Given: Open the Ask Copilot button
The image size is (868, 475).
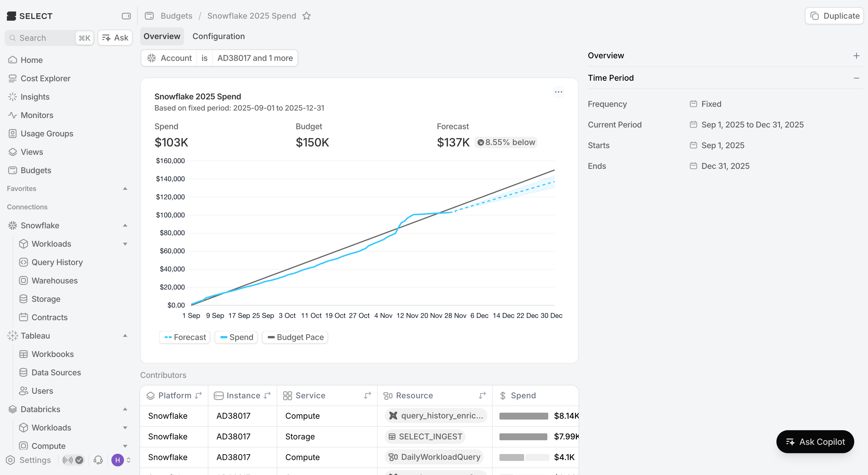Looking at the screenshot, I should click(x=815, y=442).
